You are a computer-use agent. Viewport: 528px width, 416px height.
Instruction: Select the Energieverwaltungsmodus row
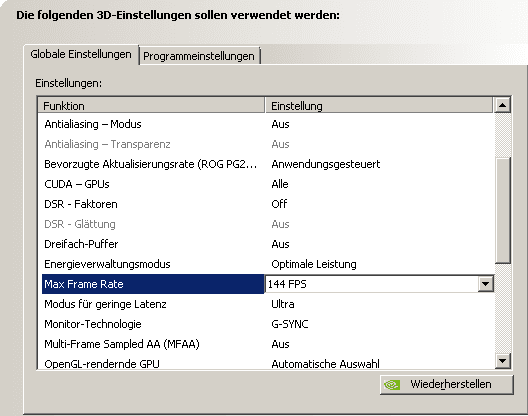coord(268,264)
